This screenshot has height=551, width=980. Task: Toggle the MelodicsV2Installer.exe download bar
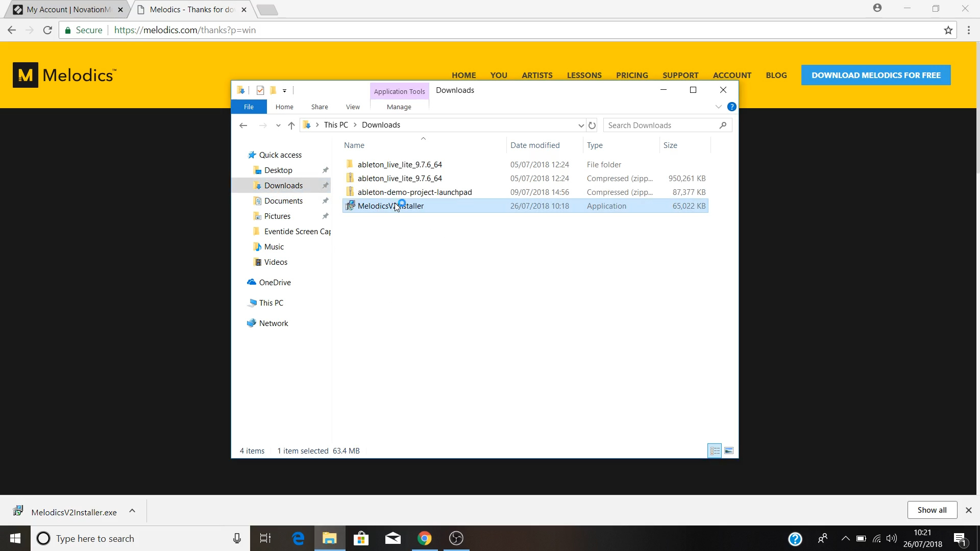[132, 512]
